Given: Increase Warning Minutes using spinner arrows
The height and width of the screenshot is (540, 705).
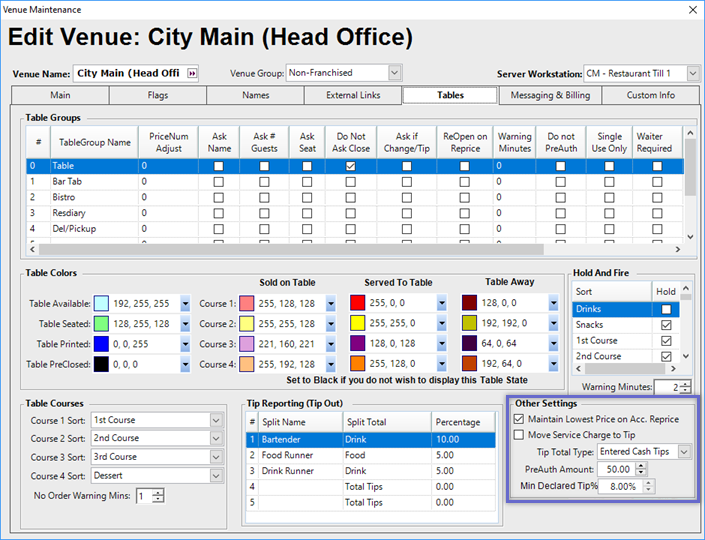Looking at the screenshot, I should tap(684, 383).
